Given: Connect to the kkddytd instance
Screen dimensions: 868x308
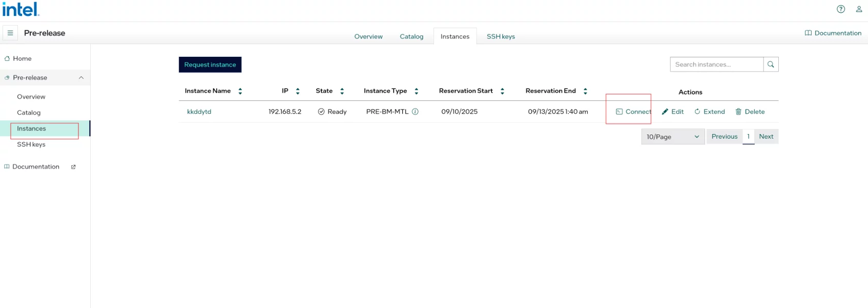Looking at the screenshot, I should 634,112.
